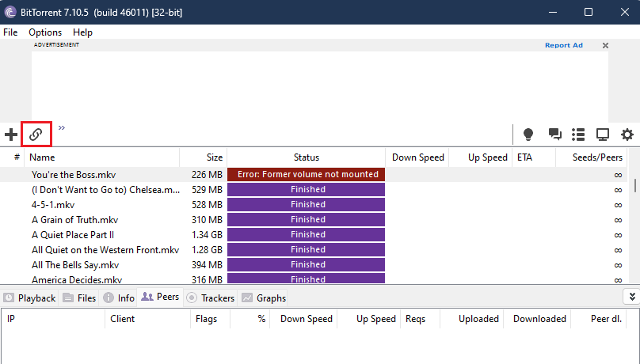Sort torrents by ETA column
Viewport: 640px width, 364px height.
point(534,157)
